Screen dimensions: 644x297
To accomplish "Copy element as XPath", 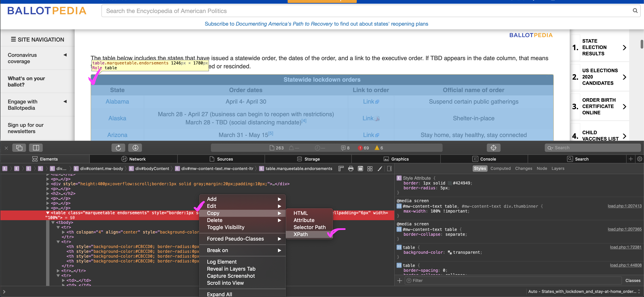I will click(309, 235).
